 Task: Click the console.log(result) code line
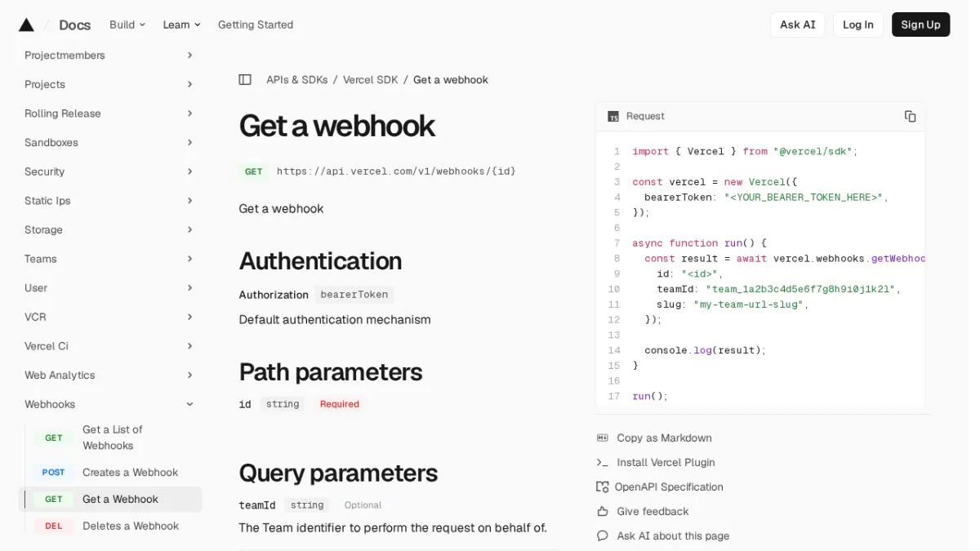point(706,350)
